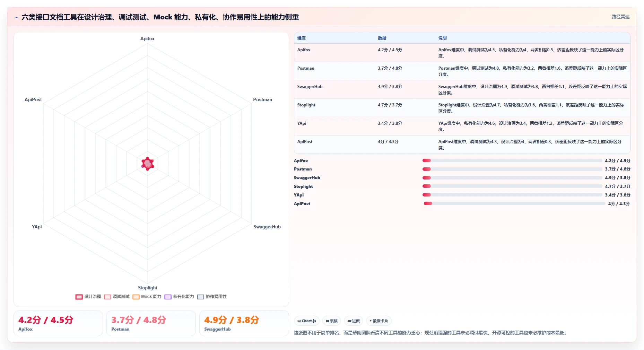
Task: Toggle the Mock 能力 legend series
Action: coord(147,297)
